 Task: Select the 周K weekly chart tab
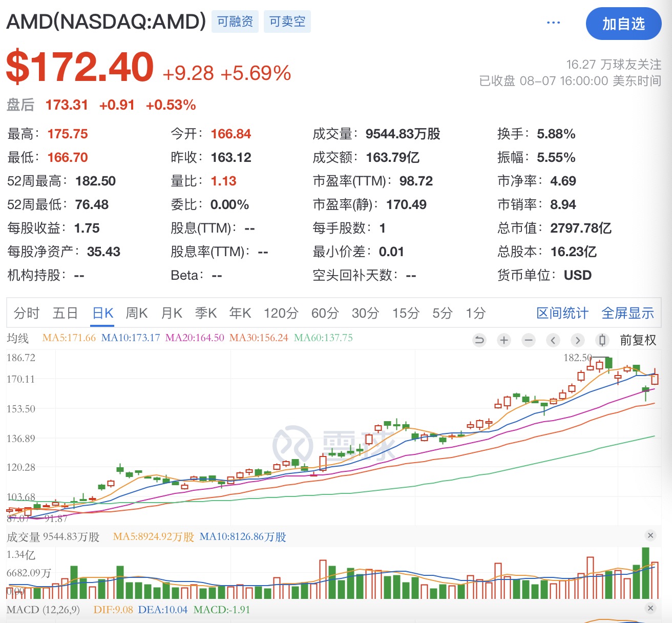(137, 313)
